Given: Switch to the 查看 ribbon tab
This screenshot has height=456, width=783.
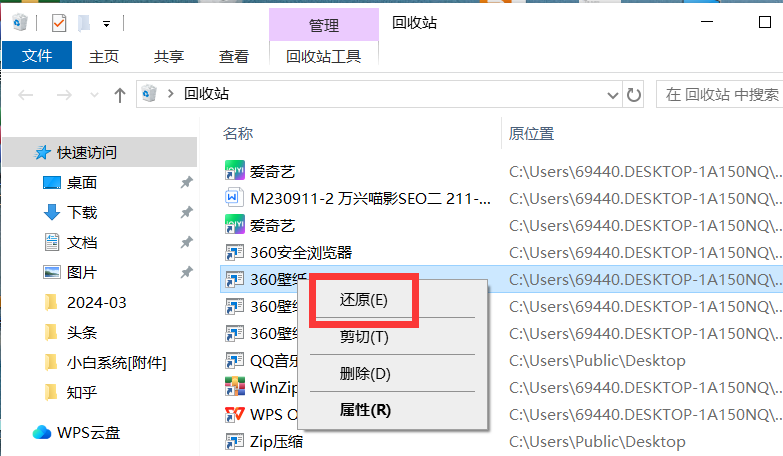Looking at the screenshot, I should pyautogui.click(x=234, y=56).
